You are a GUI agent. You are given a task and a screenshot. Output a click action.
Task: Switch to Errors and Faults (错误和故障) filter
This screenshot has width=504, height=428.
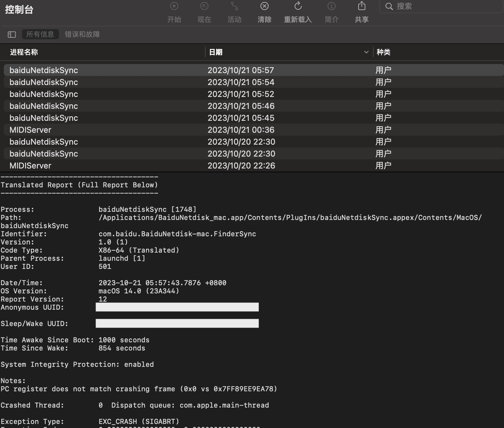click(x=82, y=34)
